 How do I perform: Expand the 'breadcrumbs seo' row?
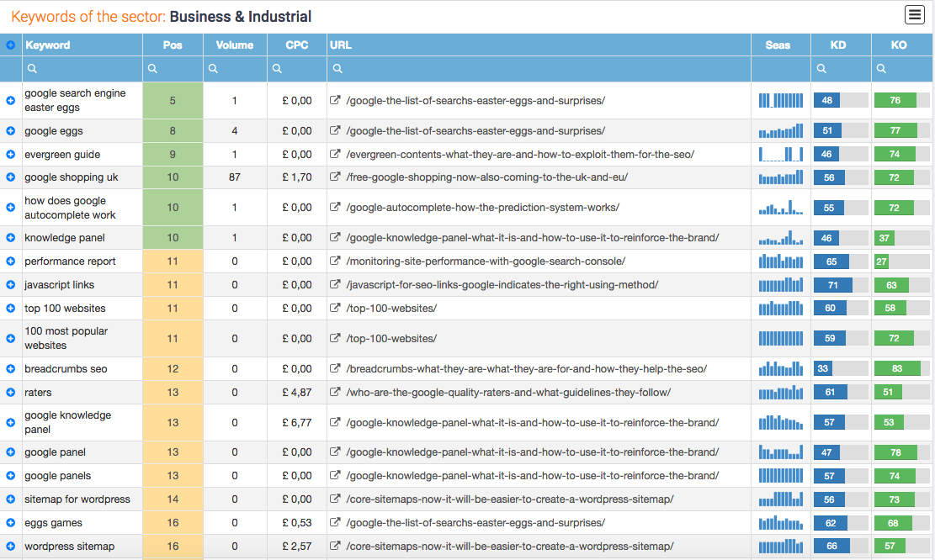11,369
